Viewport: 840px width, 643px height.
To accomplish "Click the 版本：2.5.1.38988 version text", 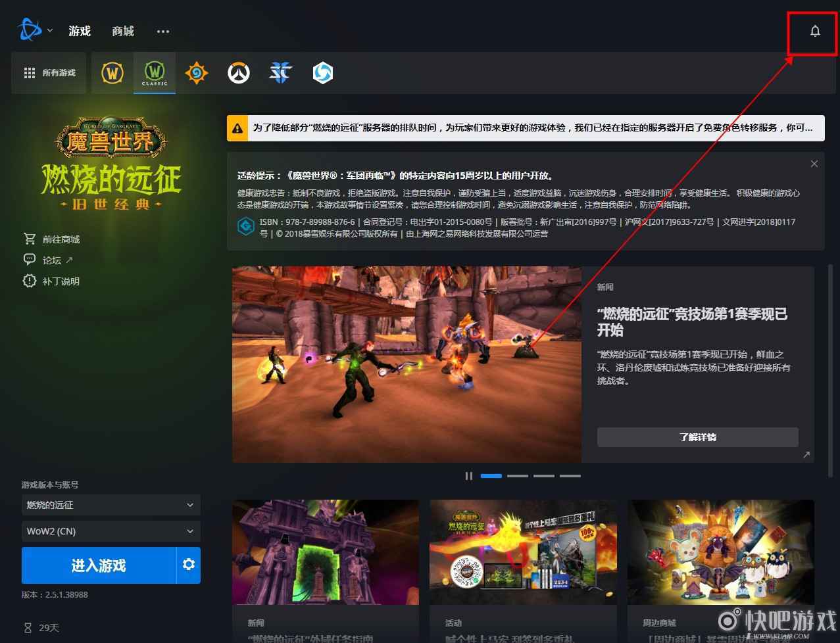I will pos(55,595).
